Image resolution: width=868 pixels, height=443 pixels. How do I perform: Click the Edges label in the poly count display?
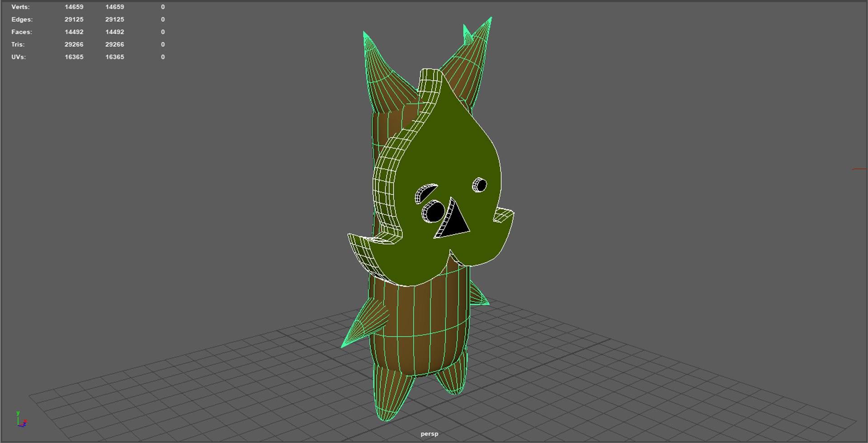click(x=22, y=19)
